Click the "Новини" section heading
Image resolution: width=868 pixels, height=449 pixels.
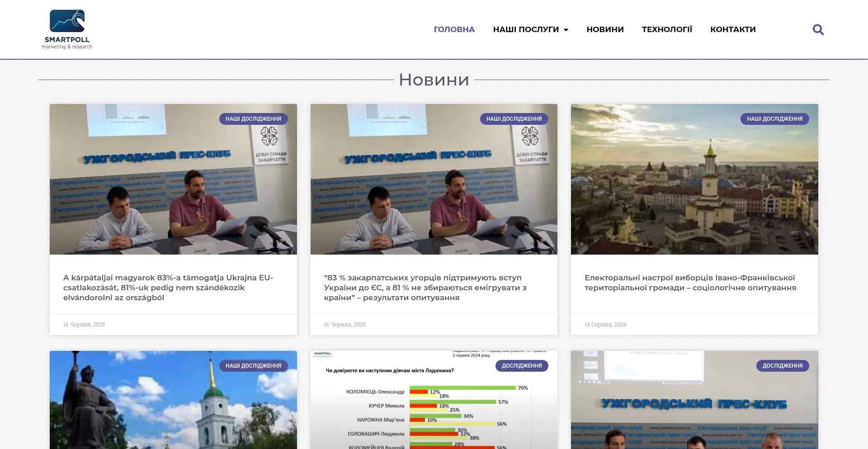[434, 80]
